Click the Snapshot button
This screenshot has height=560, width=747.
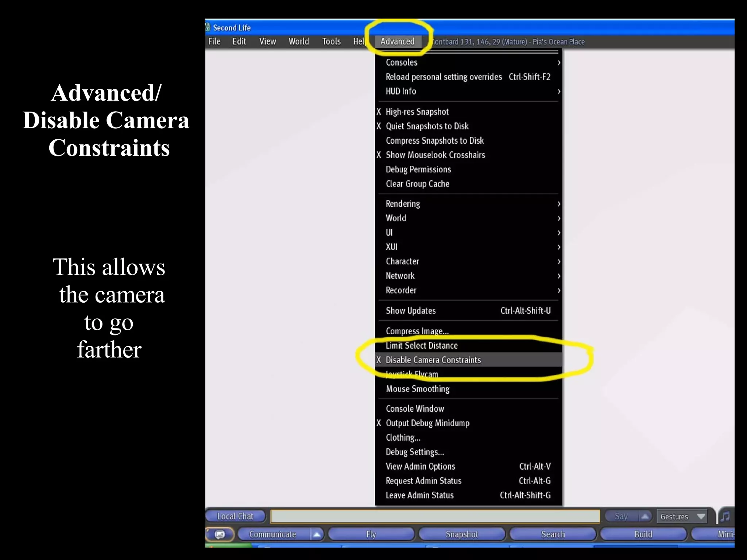(462, 534)
